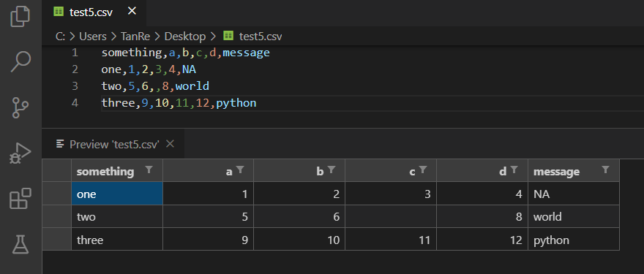The image size is (644, 274).
Task: Click filter icon on 'message' column
Action: pos(605,170)
